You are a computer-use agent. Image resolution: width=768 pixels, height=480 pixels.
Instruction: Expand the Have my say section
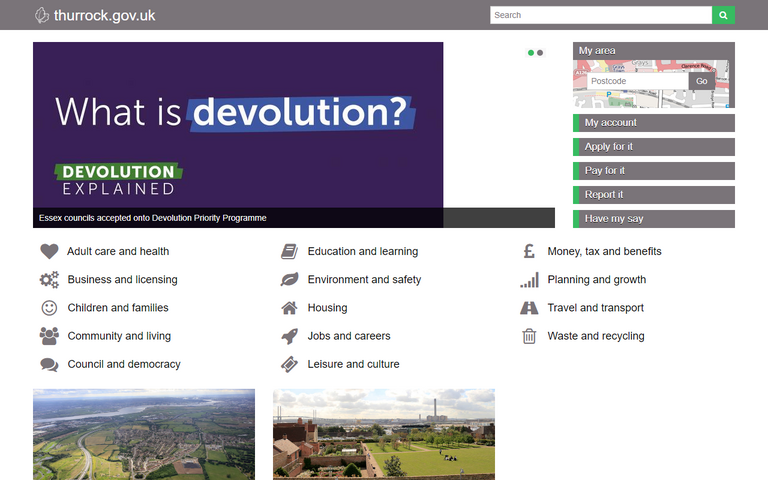[654, 219]
